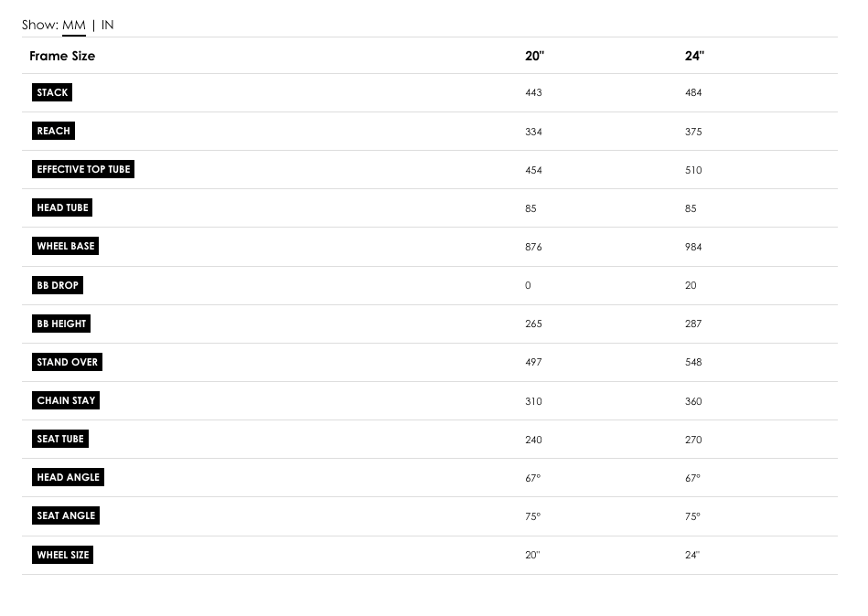868x616 pixels.
Task: Switch units to IN
Action: pos(107,26)
